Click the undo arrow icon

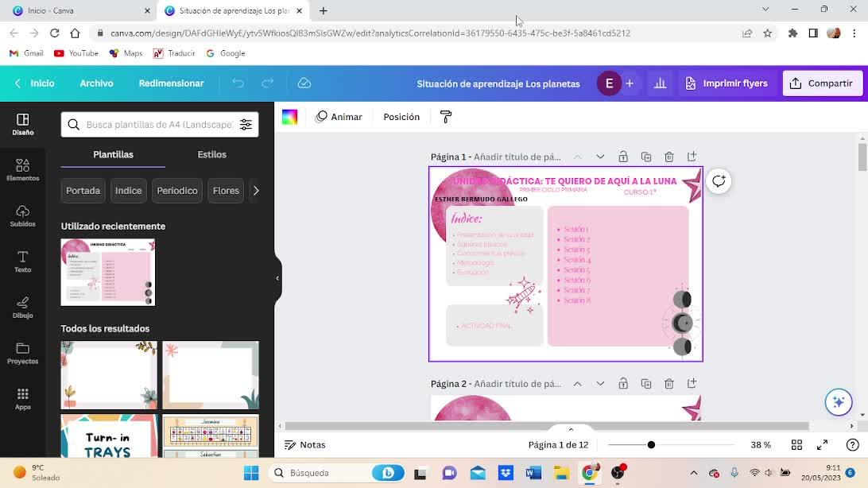tap(238, 83)
